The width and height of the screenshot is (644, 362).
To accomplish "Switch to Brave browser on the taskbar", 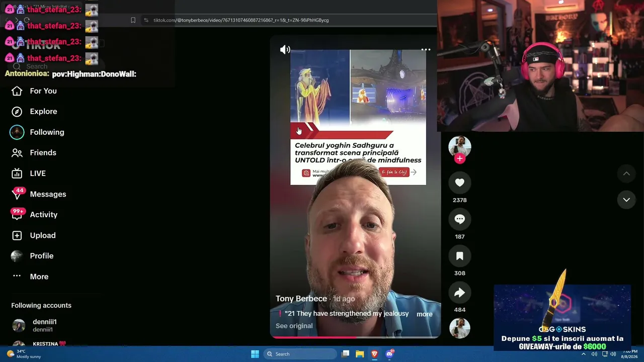I will 374,354.
